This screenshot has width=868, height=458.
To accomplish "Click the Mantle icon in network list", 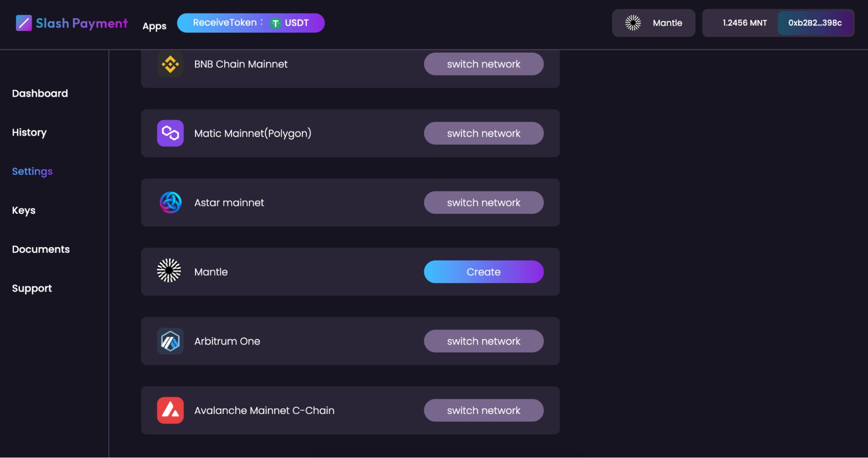I will [169, 270].
